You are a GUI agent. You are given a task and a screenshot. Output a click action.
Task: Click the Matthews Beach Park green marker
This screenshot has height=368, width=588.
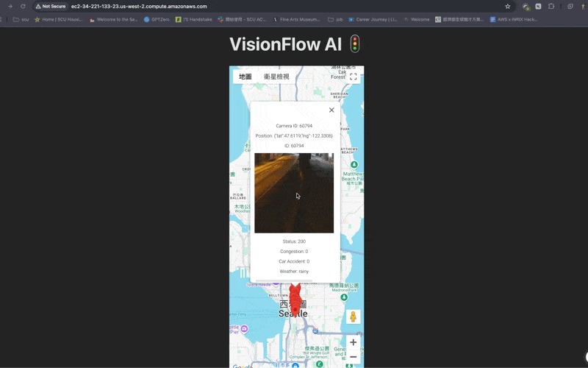pyautogui.click(x=354, y=164)
